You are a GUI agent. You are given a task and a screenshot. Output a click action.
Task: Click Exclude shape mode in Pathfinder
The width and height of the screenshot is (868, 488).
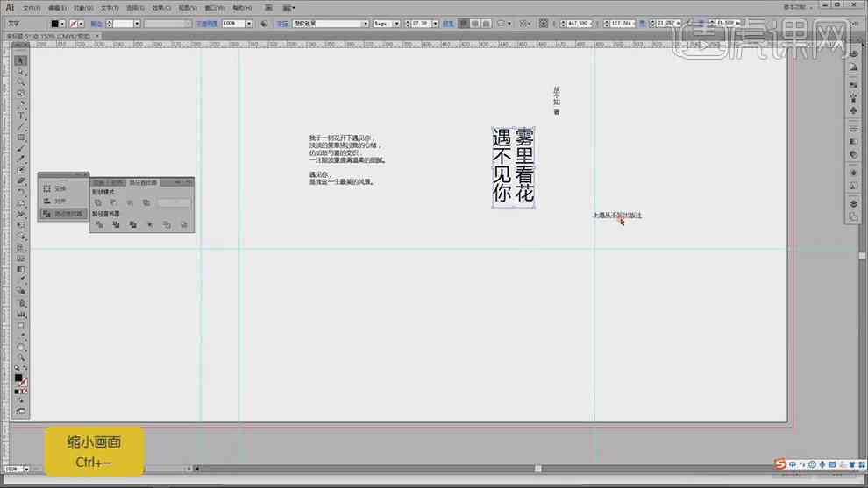146,203
